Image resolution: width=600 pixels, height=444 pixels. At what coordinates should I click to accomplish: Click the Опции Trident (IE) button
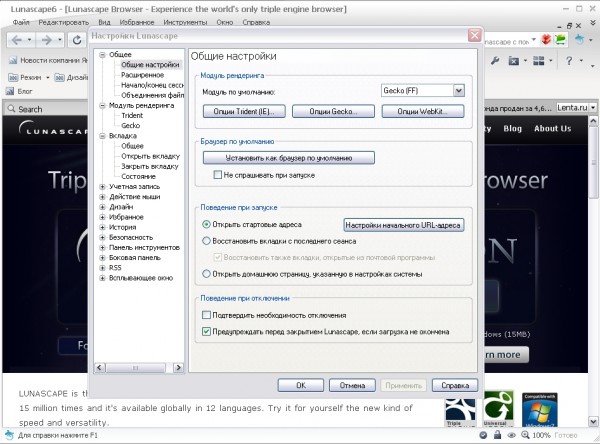click(244, 111)
